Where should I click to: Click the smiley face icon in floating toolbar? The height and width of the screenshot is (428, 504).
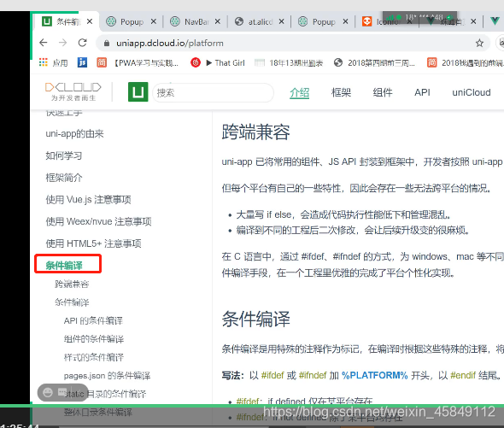click(x=48, y=393)
